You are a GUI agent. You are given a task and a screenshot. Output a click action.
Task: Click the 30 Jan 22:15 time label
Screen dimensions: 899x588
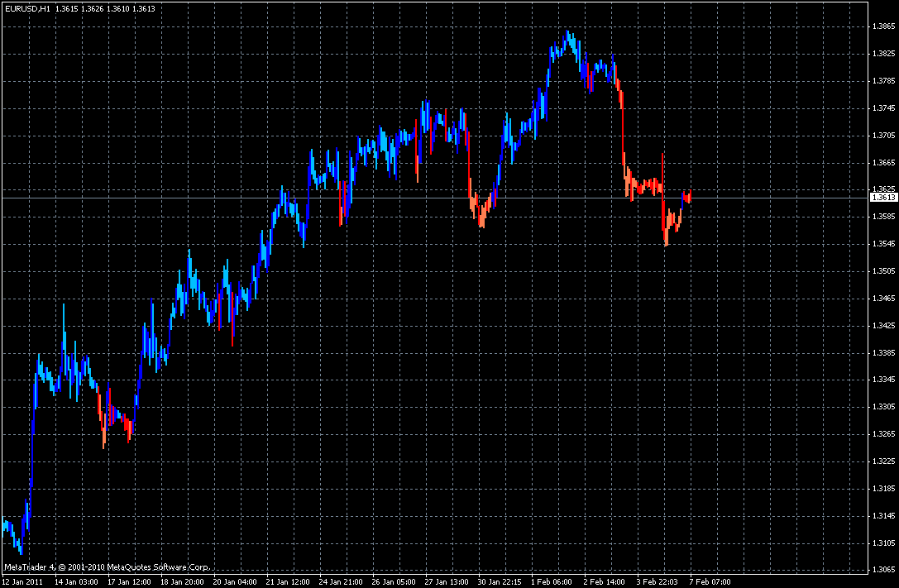500,581
